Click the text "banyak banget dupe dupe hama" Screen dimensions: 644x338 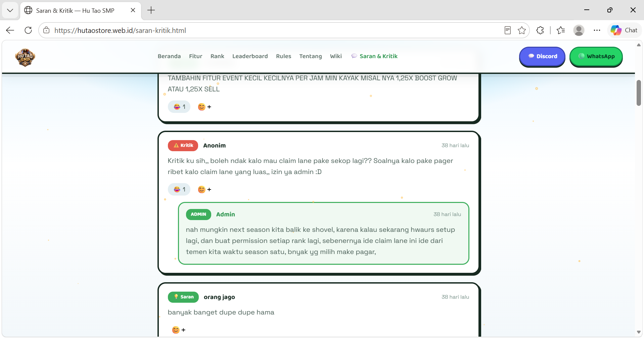221,312
